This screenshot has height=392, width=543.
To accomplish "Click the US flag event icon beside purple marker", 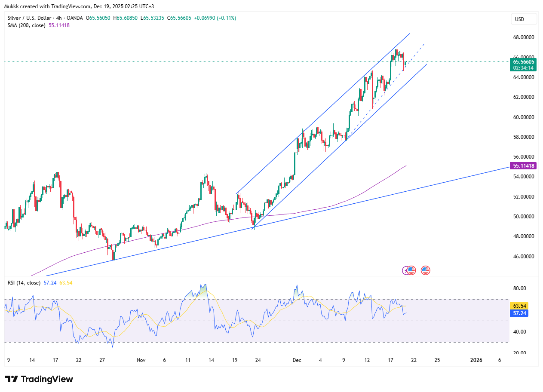I will tap(411, 270).
